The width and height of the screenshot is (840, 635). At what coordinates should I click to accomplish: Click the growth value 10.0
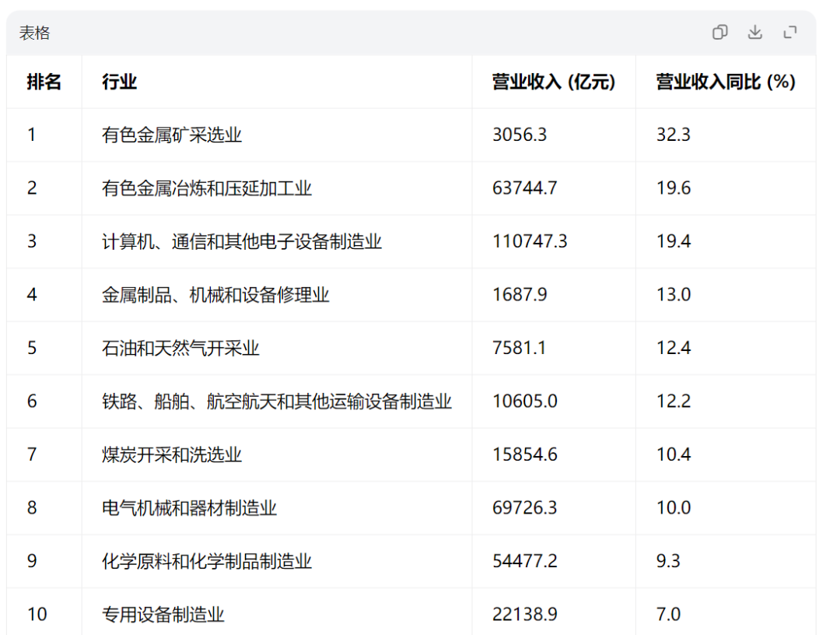(x=674, y=507)
